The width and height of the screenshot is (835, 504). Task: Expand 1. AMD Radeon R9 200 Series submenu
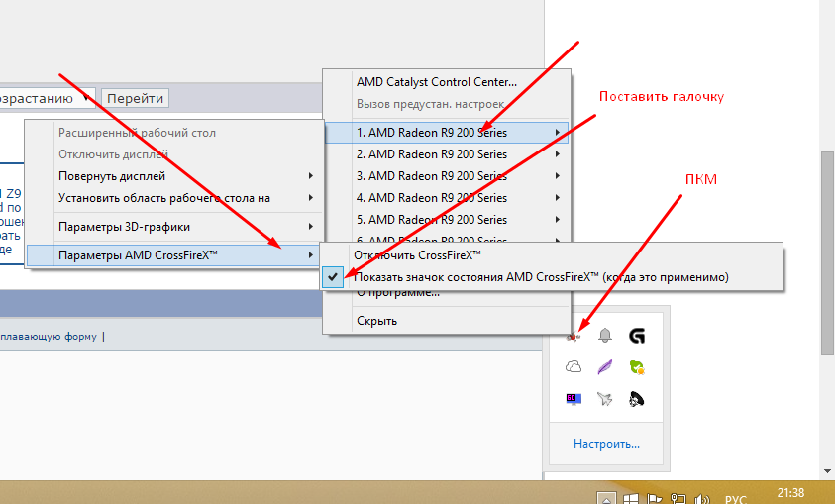(447, 133)
